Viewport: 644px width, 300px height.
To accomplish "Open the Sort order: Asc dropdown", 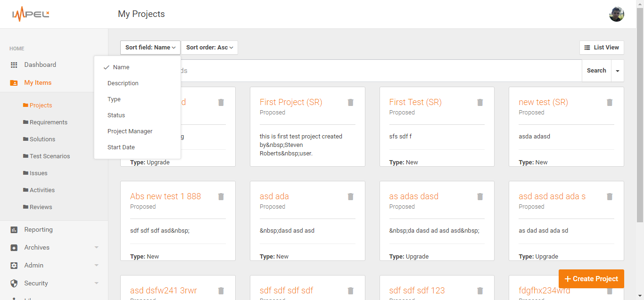I will 209,48.
